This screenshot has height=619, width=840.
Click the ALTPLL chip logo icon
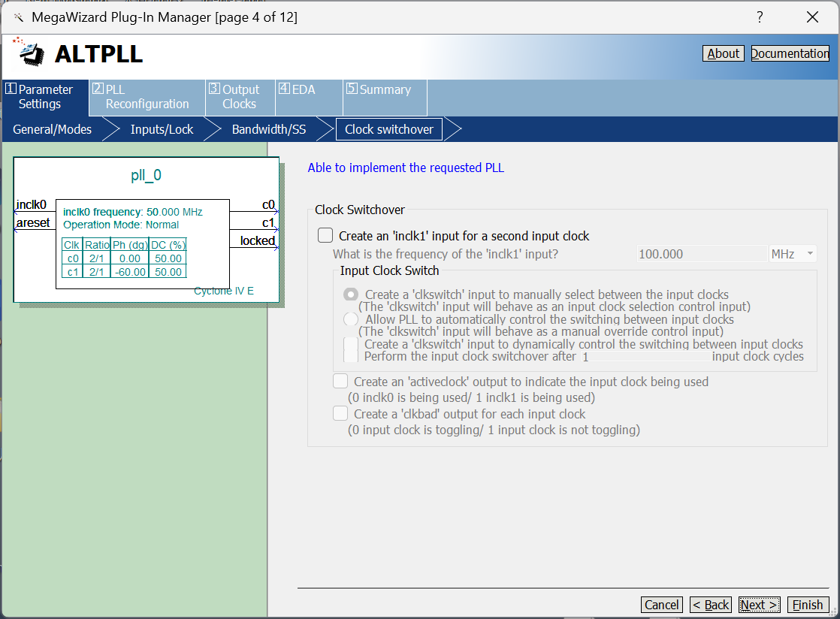[x=29, y=52]
